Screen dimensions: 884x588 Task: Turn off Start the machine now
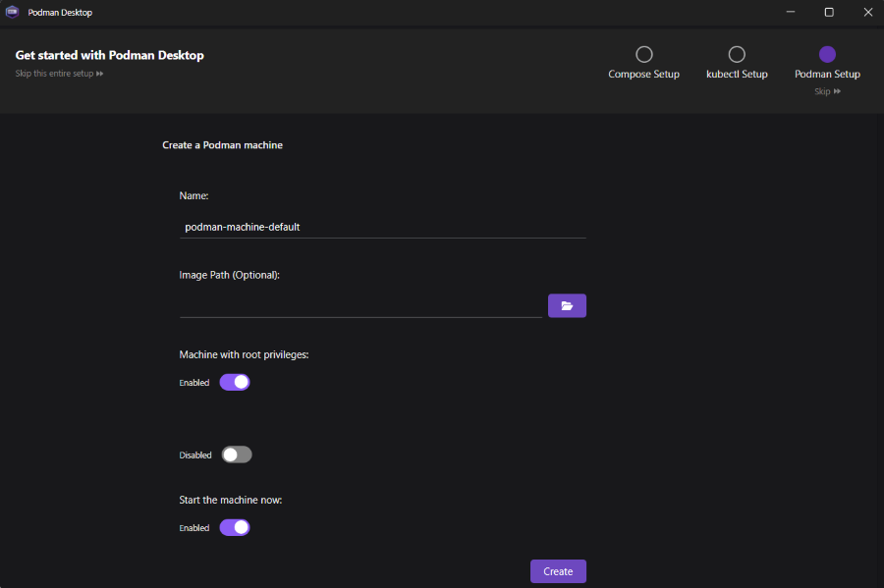[235, 527]
